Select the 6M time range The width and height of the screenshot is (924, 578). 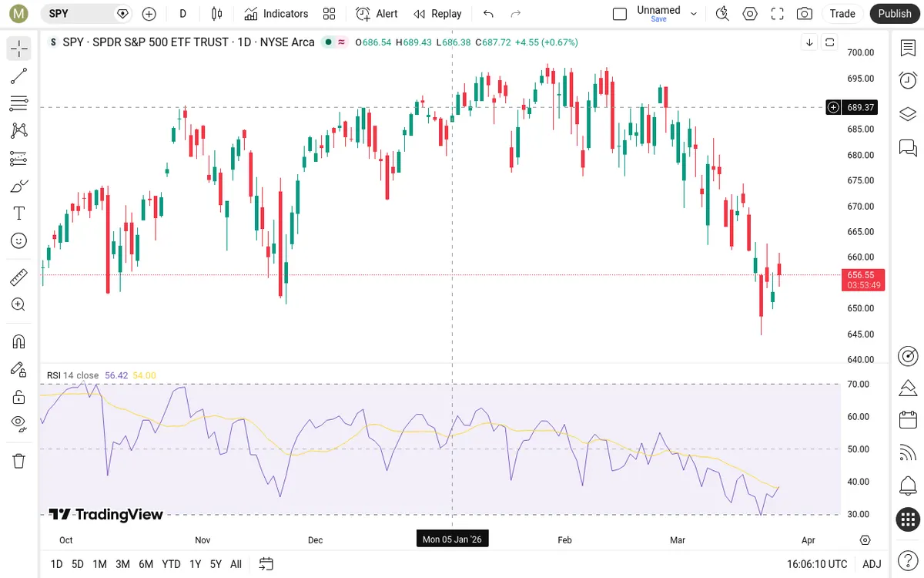click(146, 564)
